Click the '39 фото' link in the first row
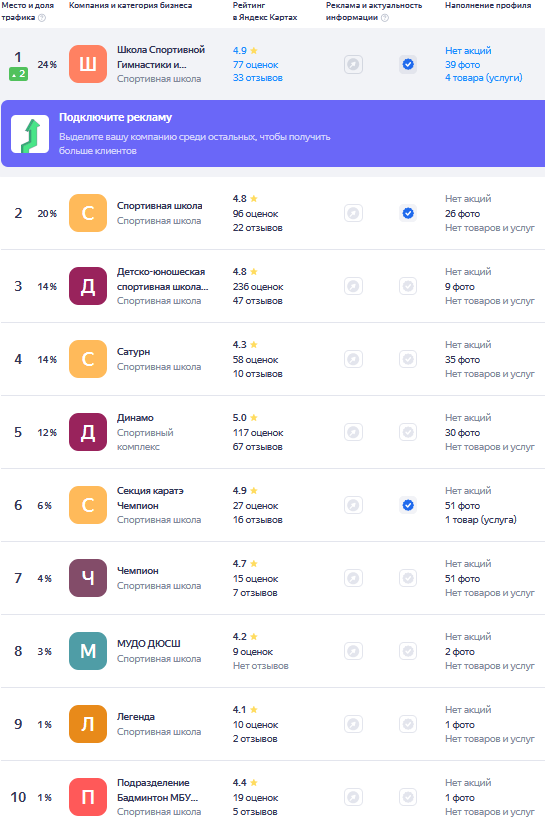 click(462, 65)
